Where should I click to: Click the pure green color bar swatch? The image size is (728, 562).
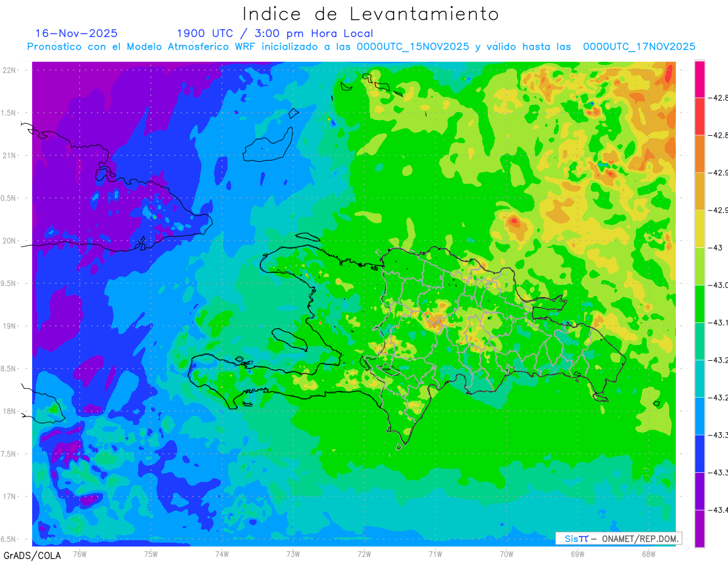coord(699,304)
